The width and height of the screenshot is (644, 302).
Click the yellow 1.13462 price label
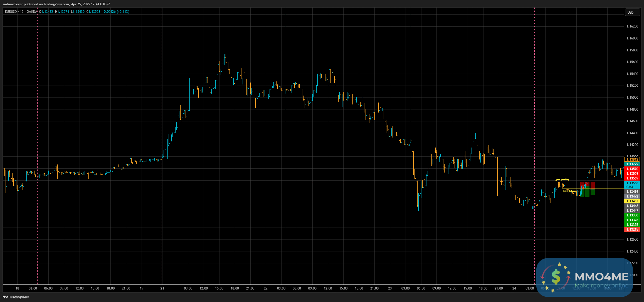(x=632, y=201)
